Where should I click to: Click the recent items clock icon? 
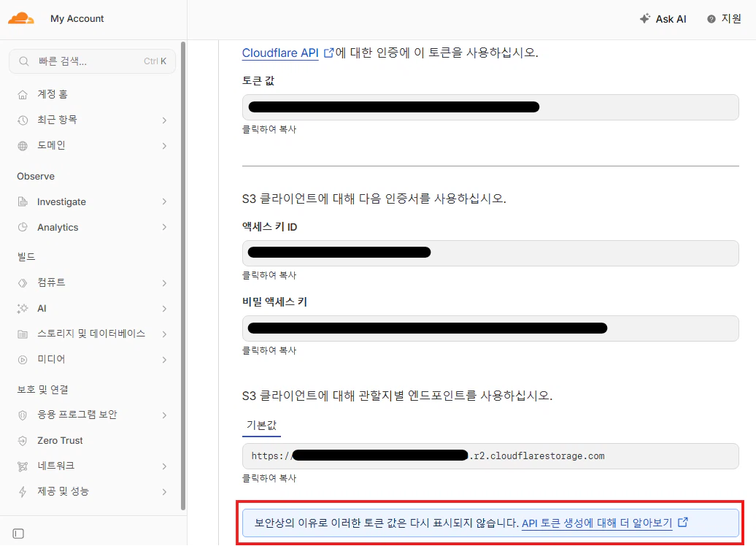[23, 120]
